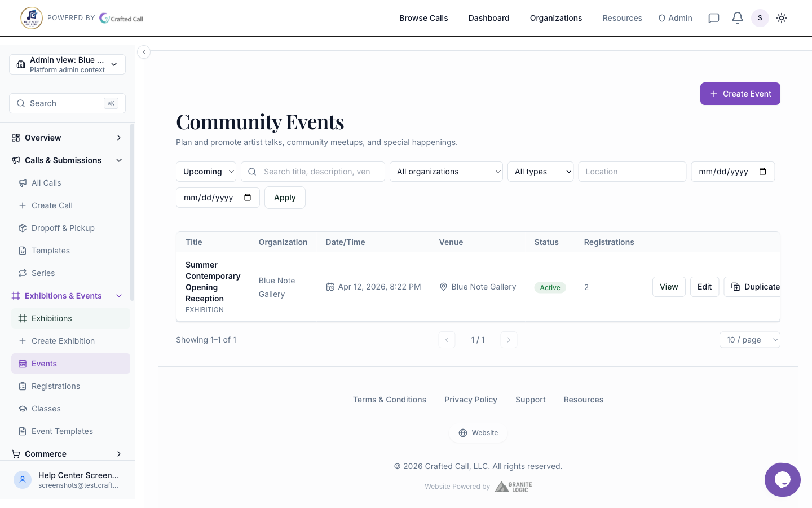The width and height of the screenshot is (812, 508).
Task: Collapse the Calls & Submissions section
Action: pyautogui.click(x=119, y=160)
